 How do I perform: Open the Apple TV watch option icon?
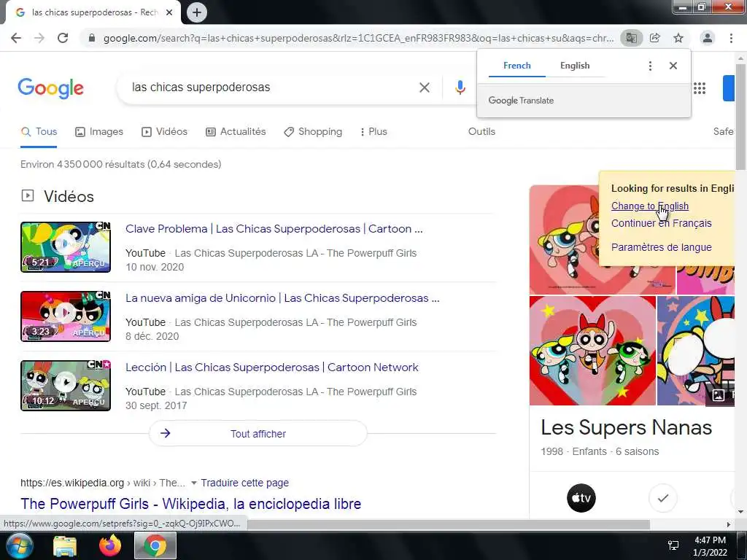[581, 498]
